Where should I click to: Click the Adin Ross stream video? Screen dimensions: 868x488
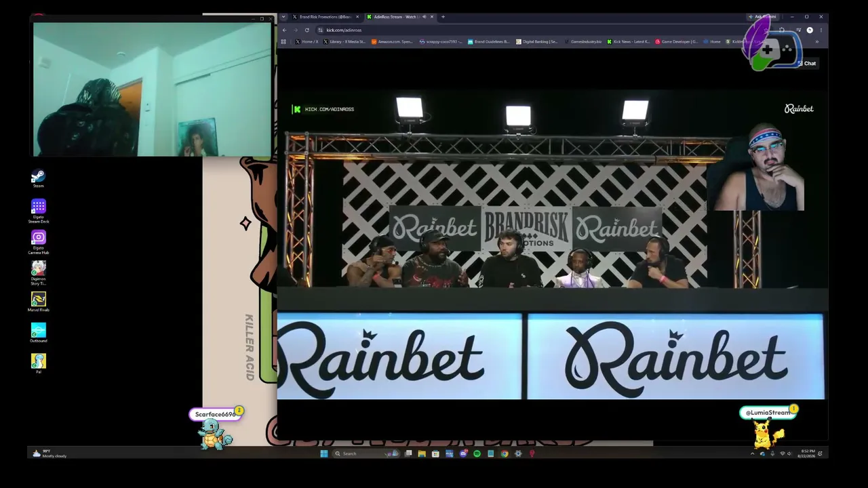coord(552,244)
